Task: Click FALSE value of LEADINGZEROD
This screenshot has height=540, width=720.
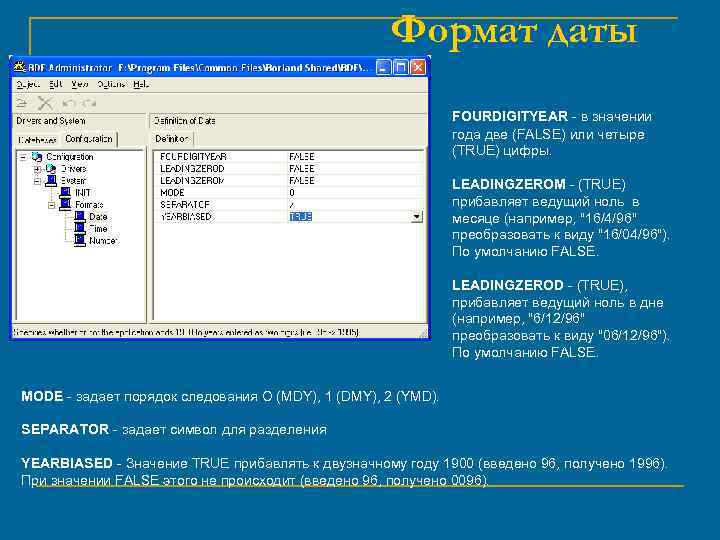Action: coord(302,169)
